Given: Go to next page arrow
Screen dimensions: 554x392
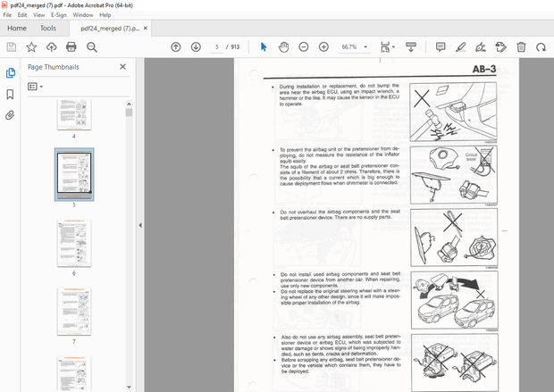Looking at the screenshot, I should (196, 46).
